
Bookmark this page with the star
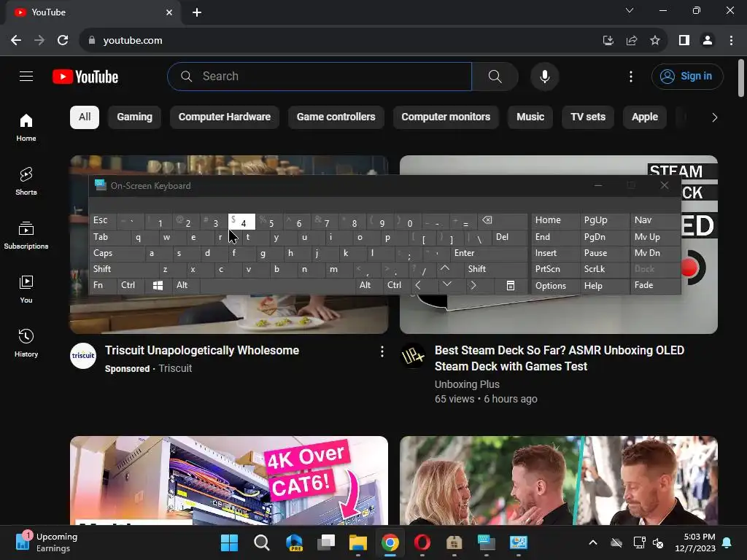coord(655,41)
